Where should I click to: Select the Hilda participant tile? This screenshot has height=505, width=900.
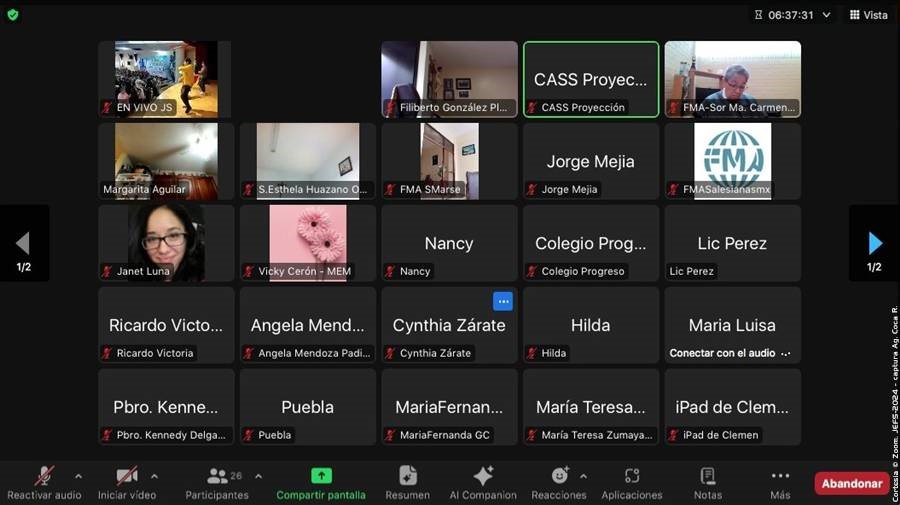point(591,325)
